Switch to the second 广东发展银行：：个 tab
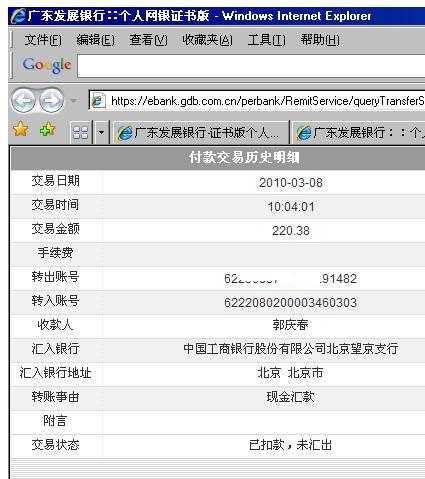425x479 pixels. pyautogui.click(x=358, y=133)
